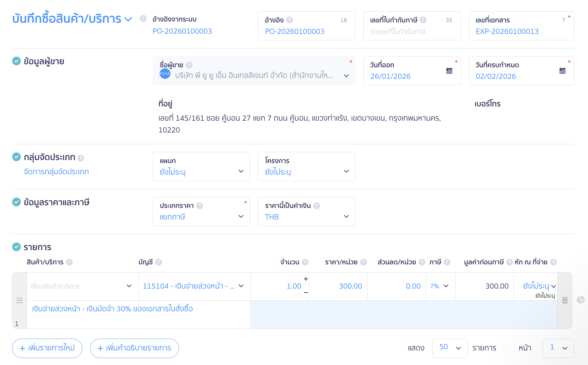Viewport: 588px width, 365px height.
Task: Click help icon beside ประเภทราคา label
Action: point(200,206)
